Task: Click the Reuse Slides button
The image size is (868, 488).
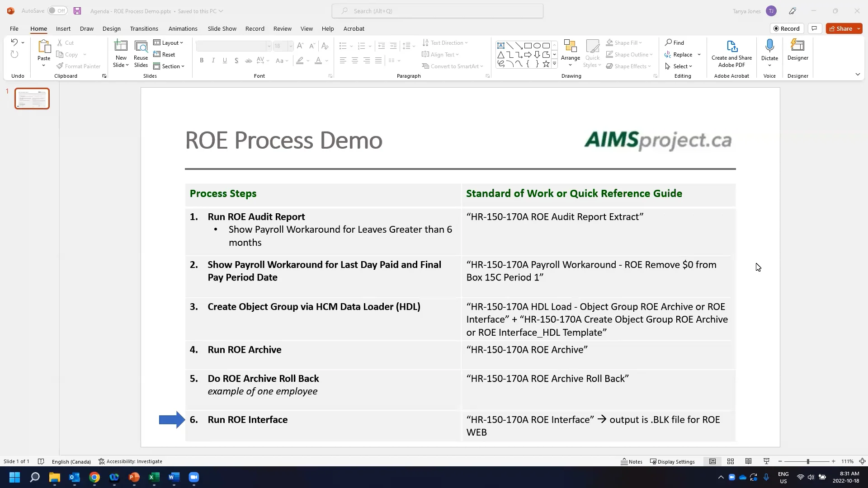Action: coord(141,52)
